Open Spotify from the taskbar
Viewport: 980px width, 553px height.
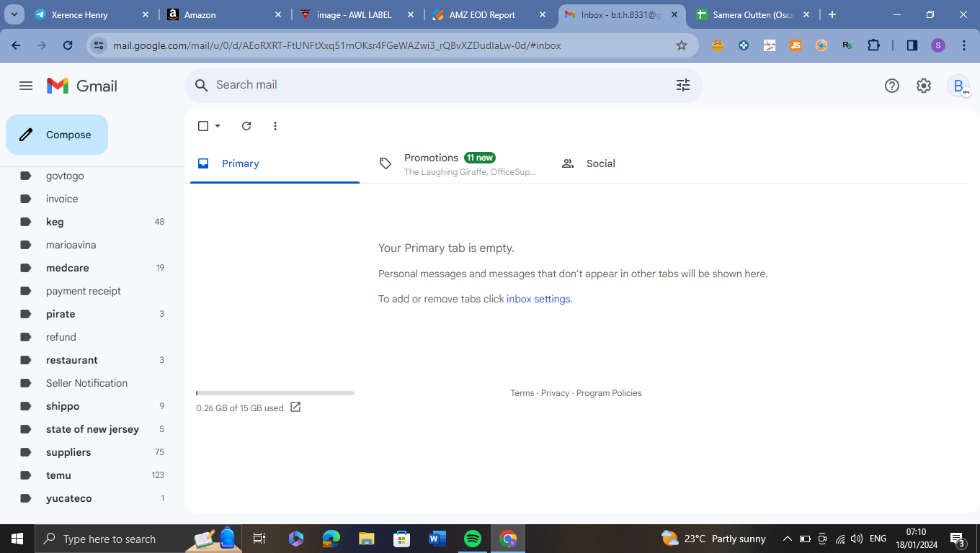pyautogui.click(x=473, y=539)
